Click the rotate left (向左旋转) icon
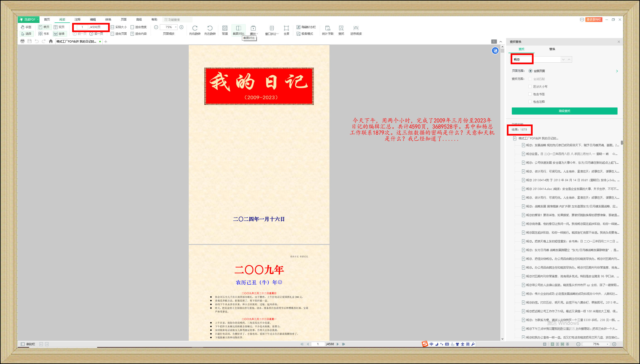 coord(210,28)
